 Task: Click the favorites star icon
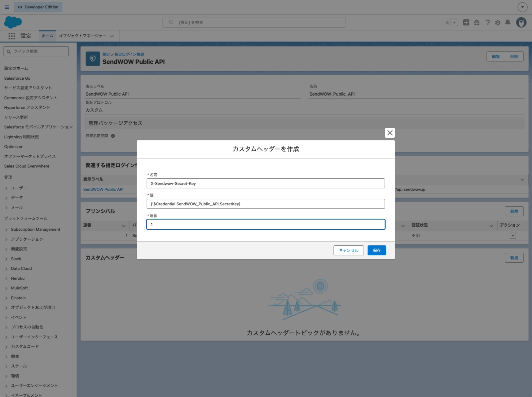point(447,22)
